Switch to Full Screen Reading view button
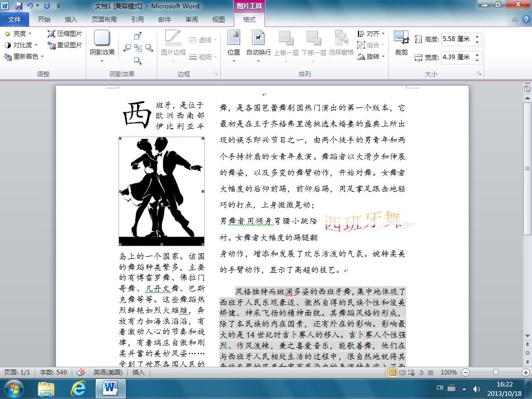Image resolution: width=532 pixels, height=399 pixels. (x=403, y=373)
